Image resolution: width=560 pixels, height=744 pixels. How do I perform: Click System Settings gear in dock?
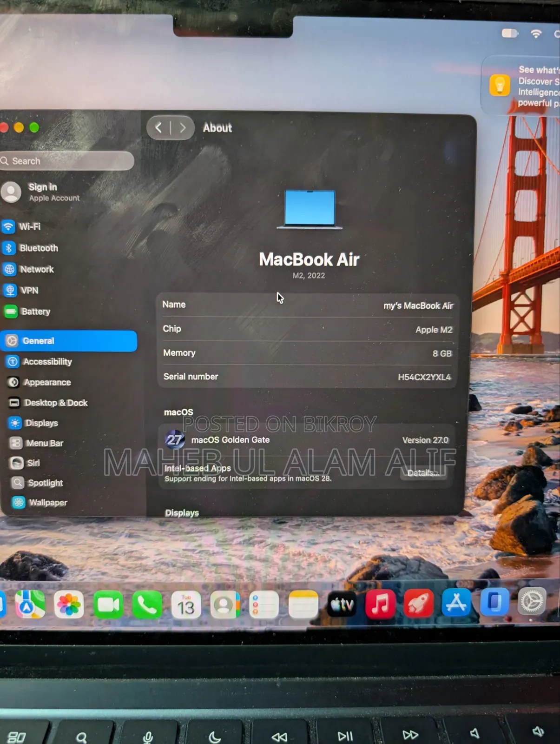[x=532, y=601]
